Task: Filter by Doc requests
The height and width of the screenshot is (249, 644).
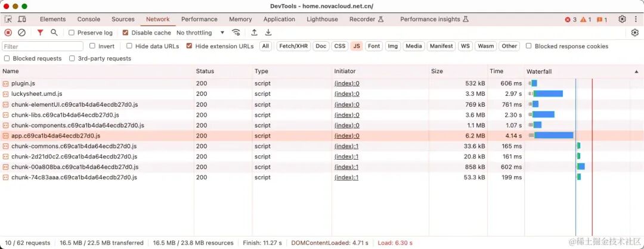Action: [x=321, y=46]
